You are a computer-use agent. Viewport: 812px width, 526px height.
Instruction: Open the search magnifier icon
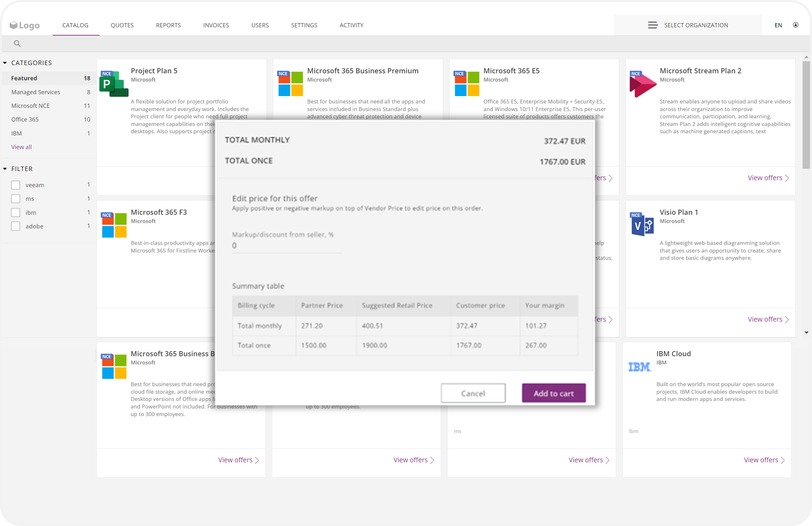[17, 44]
